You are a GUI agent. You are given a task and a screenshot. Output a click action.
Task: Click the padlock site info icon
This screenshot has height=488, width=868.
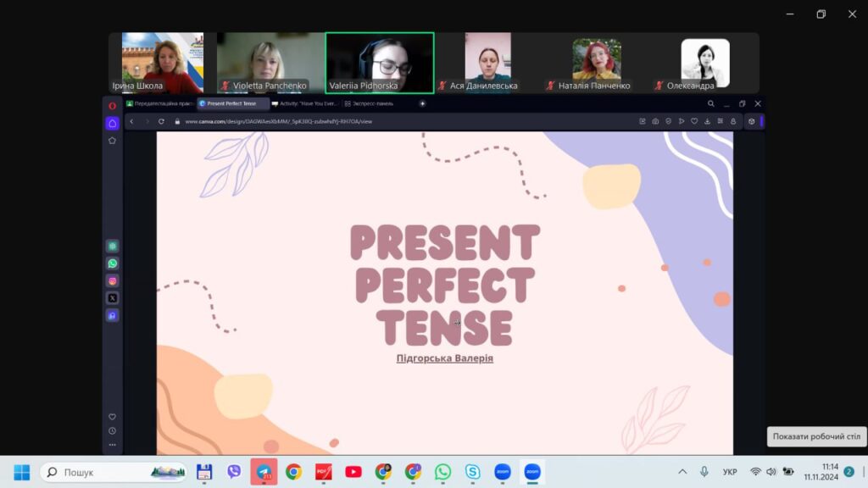pos(178,121)
